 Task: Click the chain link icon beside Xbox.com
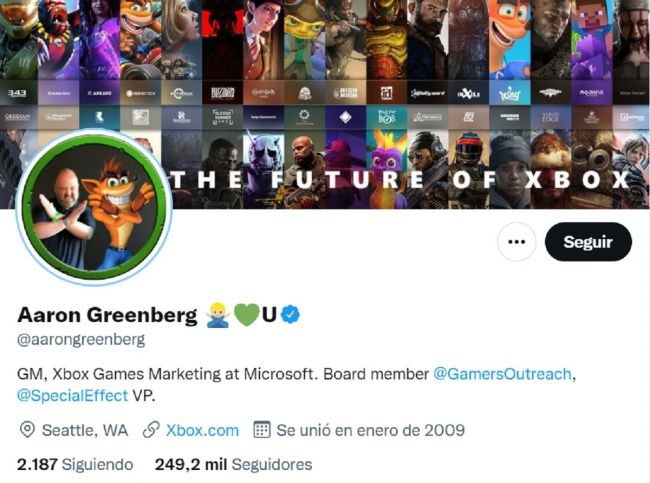coord(151,430)
